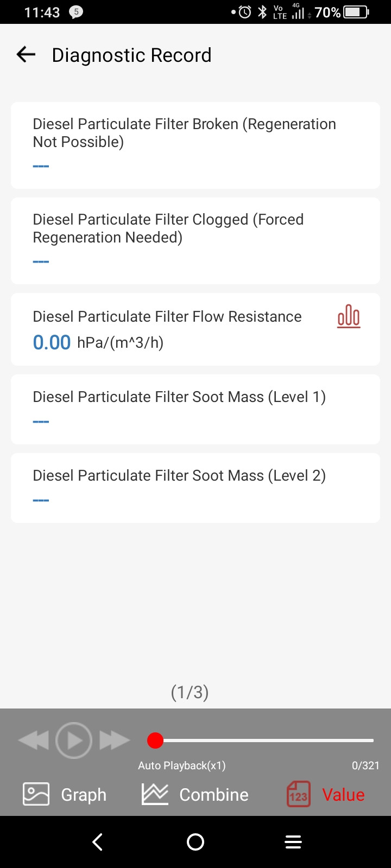Tap the fast-forward double-arrow icon

[115, 740]
